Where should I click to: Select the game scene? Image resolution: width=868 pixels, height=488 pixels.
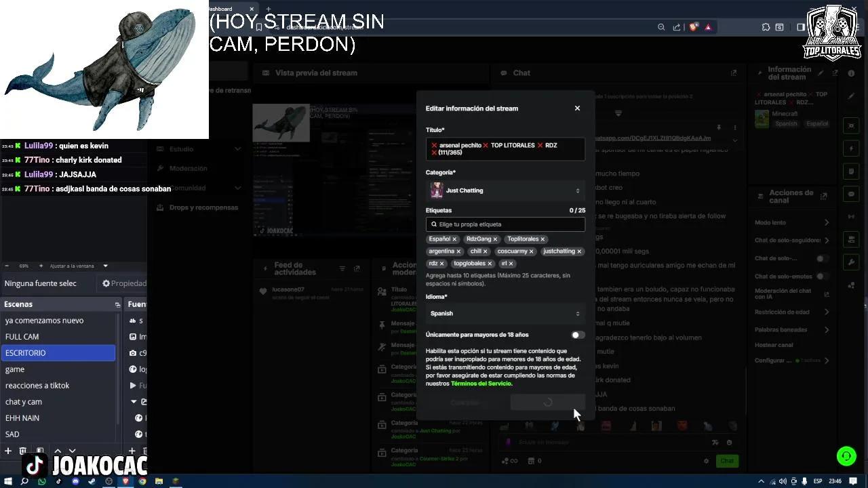coord(58,369)
